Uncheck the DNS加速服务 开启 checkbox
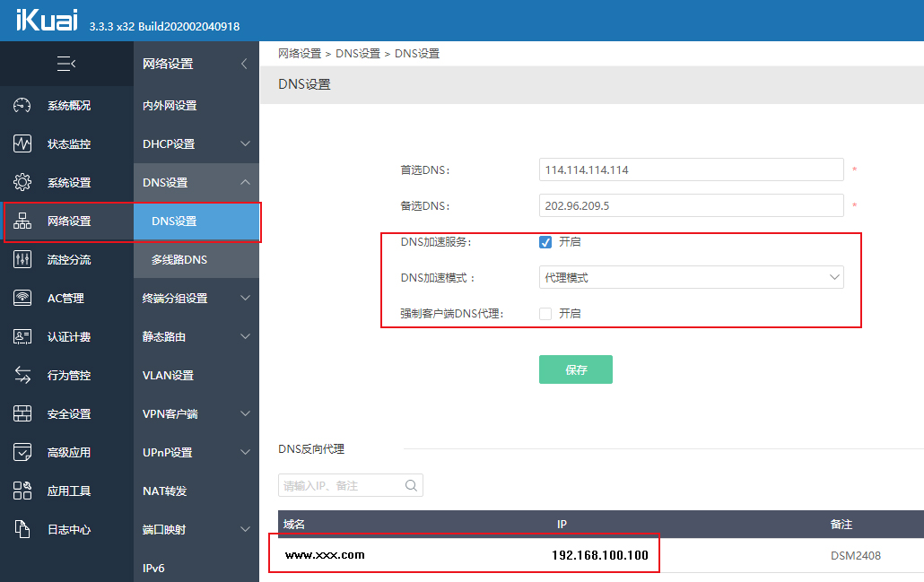The image size is (924, 582). point(545,242)
